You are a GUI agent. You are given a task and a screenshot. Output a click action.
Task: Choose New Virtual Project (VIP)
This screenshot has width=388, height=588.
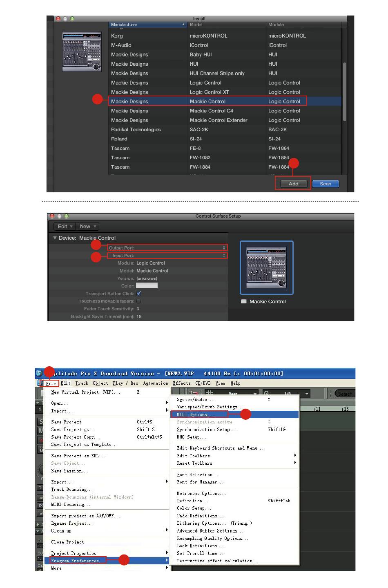point(107,392)
